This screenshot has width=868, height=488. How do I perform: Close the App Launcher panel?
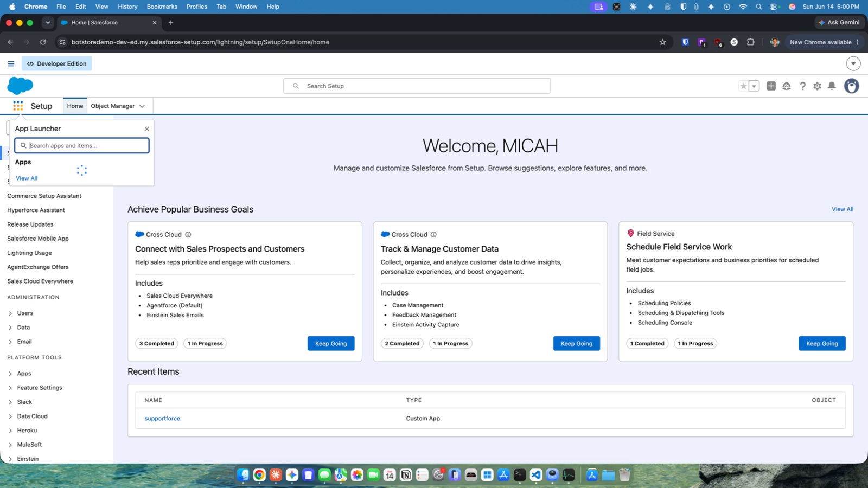[147, 129]
